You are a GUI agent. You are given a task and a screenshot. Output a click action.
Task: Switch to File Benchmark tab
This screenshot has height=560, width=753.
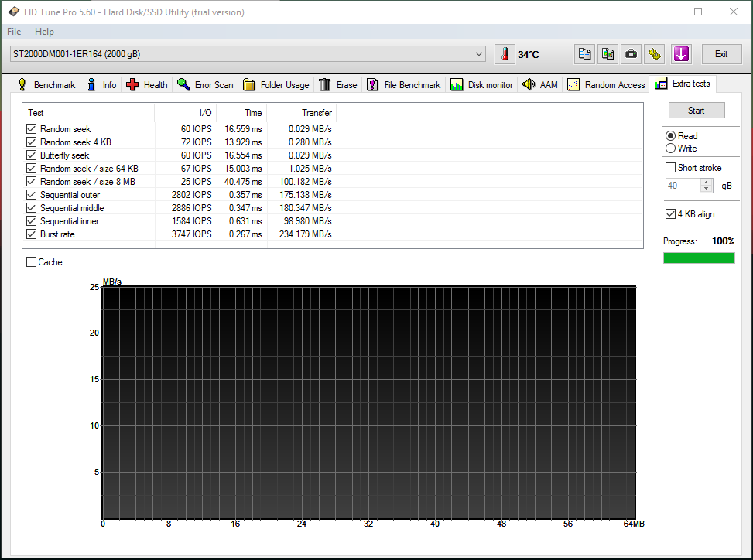(404, 85)
